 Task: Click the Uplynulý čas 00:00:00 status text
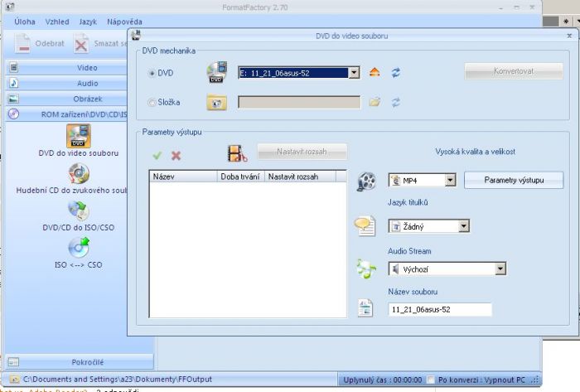pyautogui.click(x=383, y=380)
